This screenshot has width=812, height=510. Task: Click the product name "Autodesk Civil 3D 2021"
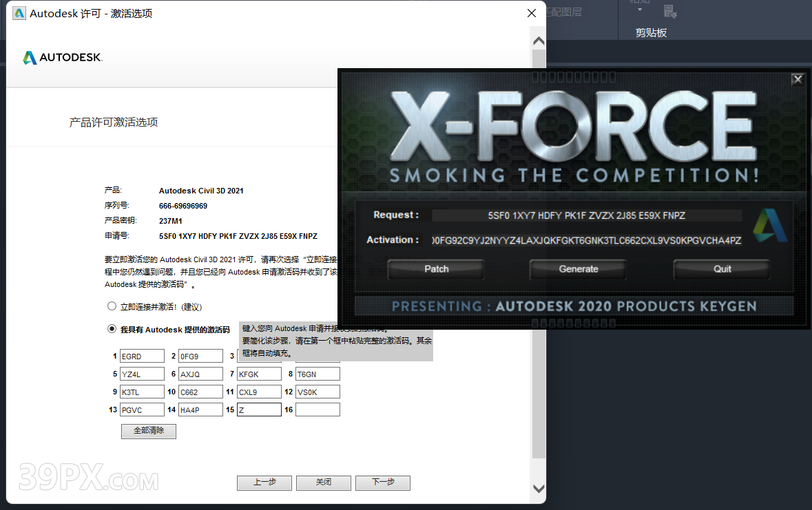(201, 191)
